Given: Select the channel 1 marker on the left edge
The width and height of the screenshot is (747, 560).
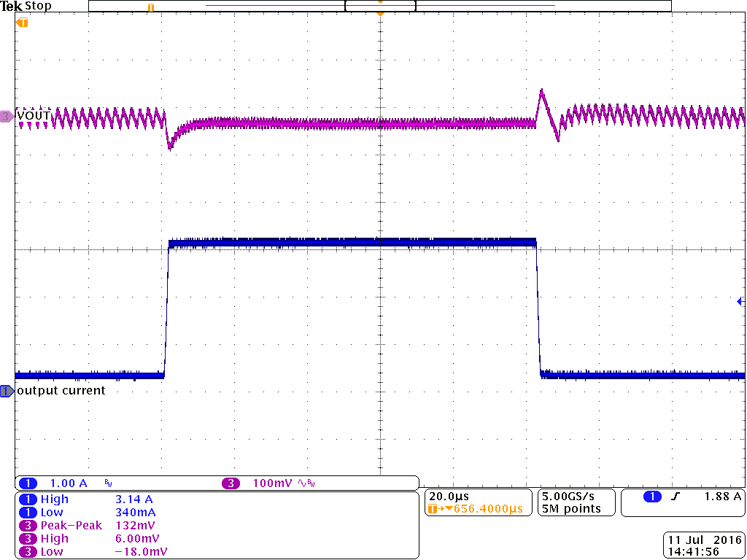Looking at the screenshot, I should (6, 391).
